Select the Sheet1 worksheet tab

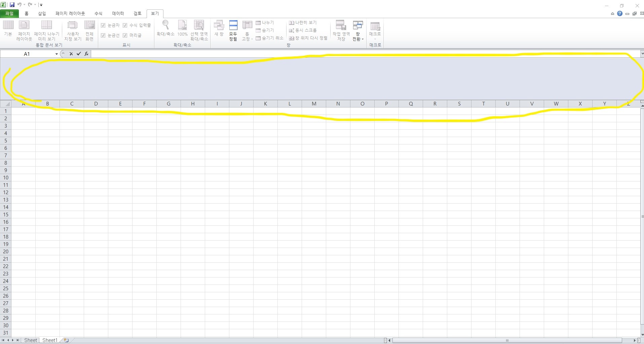[50, 340]
